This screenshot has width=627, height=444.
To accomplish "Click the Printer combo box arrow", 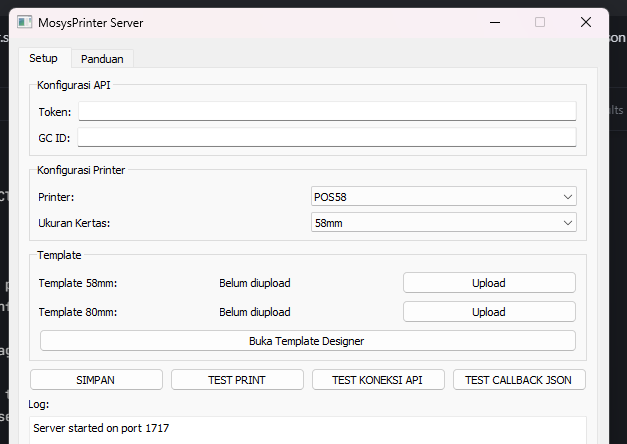I will pos(568,196).
